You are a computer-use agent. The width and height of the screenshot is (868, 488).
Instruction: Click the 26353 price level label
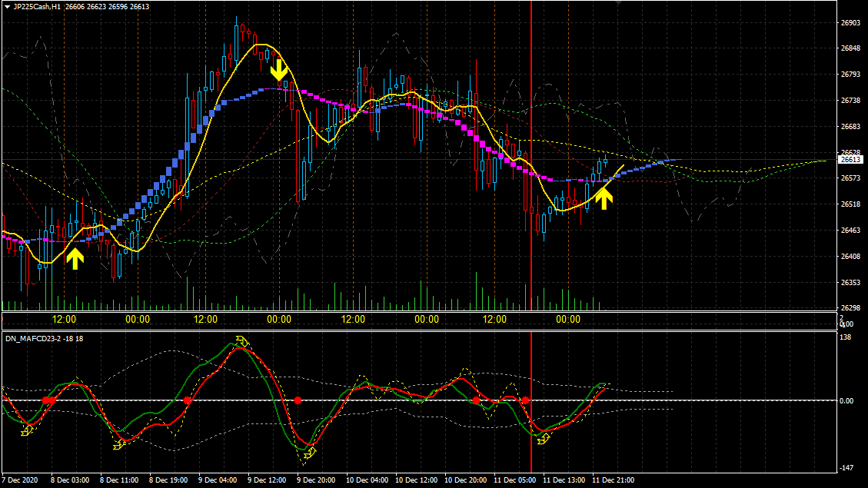[x=850, y=282]
